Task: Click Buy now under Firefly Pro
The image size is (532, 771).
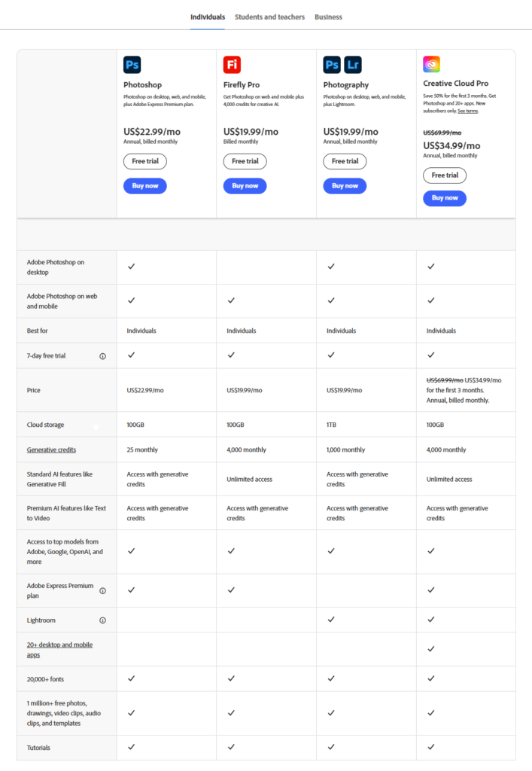Action: point(245,186)
